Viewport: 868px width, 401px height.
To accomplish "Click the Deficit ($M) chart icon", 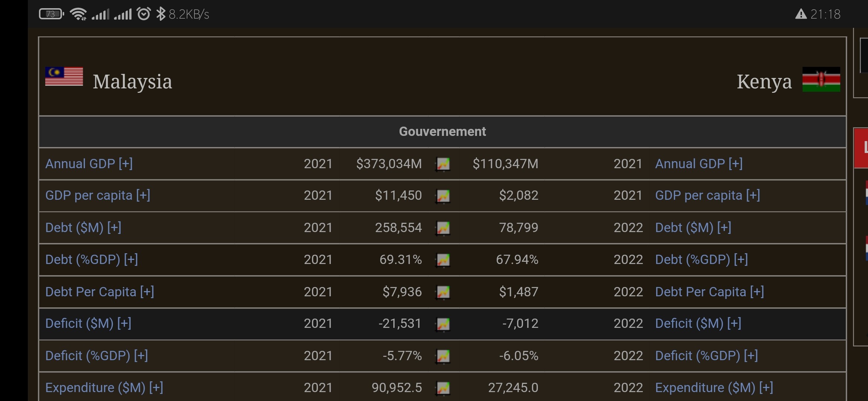I will click(x=443, y=324).
